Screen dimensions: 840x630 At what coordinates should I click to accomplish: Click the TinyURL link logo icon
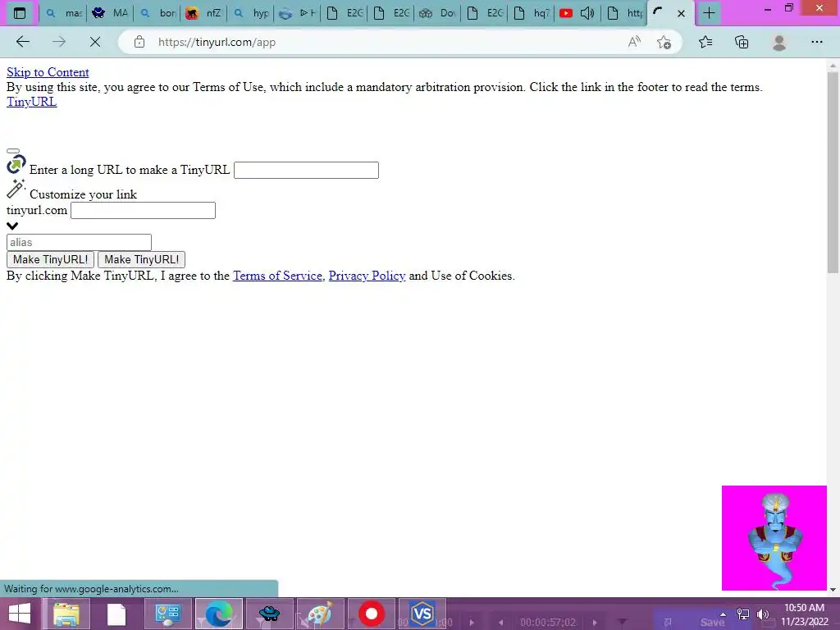(x=16, y=165)
